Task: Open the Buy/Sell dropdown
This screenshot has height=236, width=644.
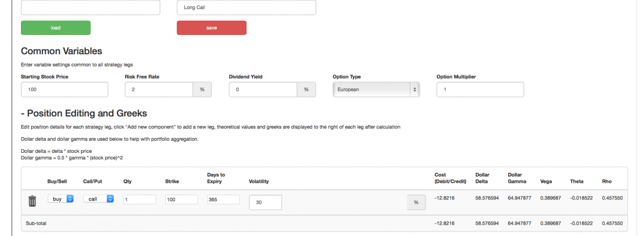Action: tap(61, 199)
